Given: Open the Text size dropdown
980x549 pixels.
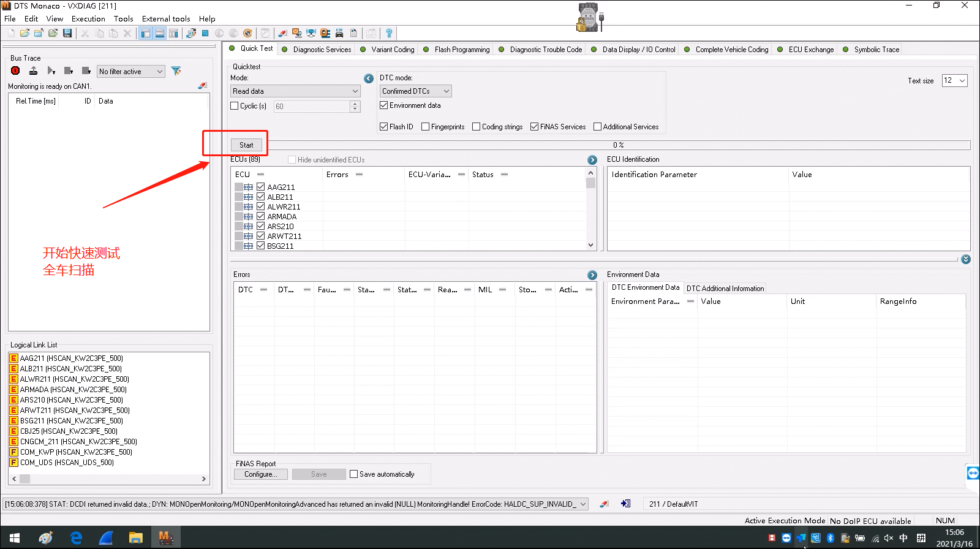Looking at the screenshot, I should pyautogui.click(x=954, y=80).
